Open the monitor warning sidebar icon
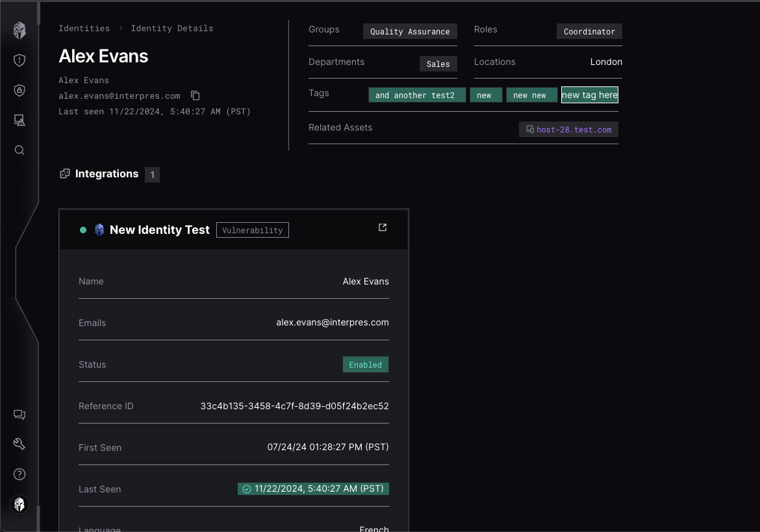Image resolution: width=760 pixels, height=532 pixels. (x=19, y=120)
